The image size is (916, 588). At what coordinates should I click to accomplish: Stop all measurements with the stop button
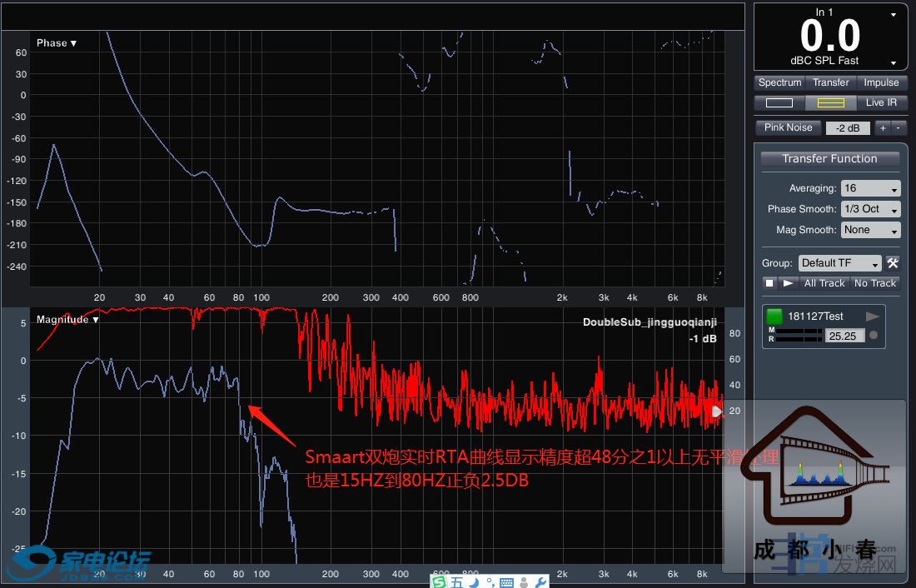(770, 283)
